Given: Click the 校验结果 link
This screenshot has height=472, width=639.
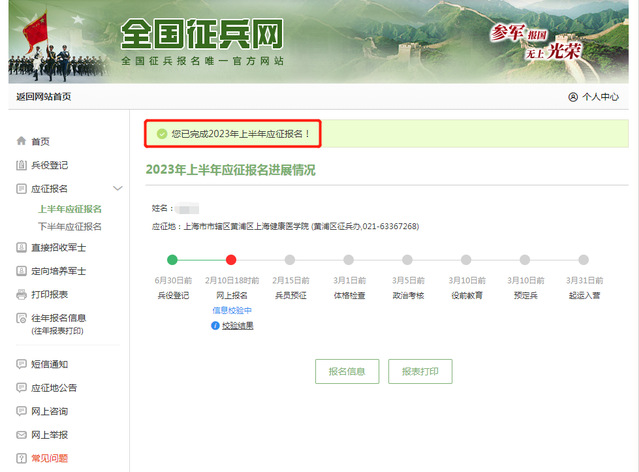Looking at the screenshot, I should (238, 325).
